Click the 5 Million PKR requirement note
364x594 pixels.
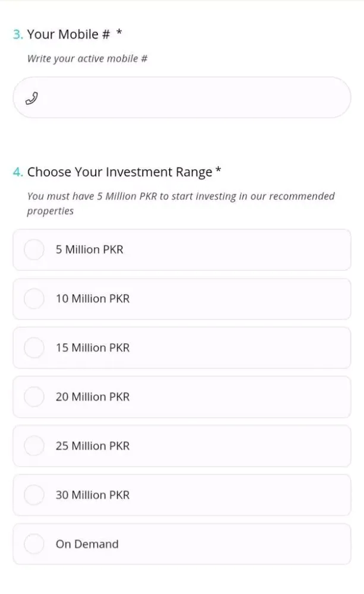coord(181,203)
